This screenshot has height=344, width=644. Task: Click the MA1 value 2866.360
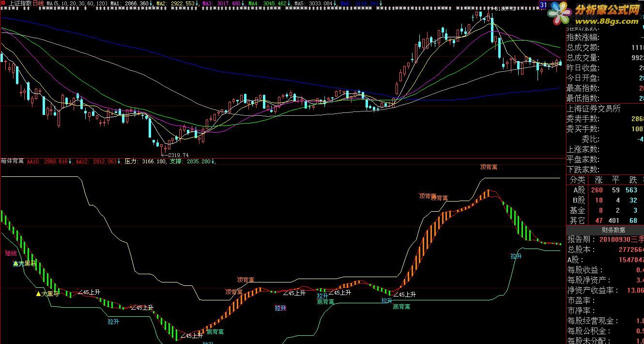[x=136, y=3]
